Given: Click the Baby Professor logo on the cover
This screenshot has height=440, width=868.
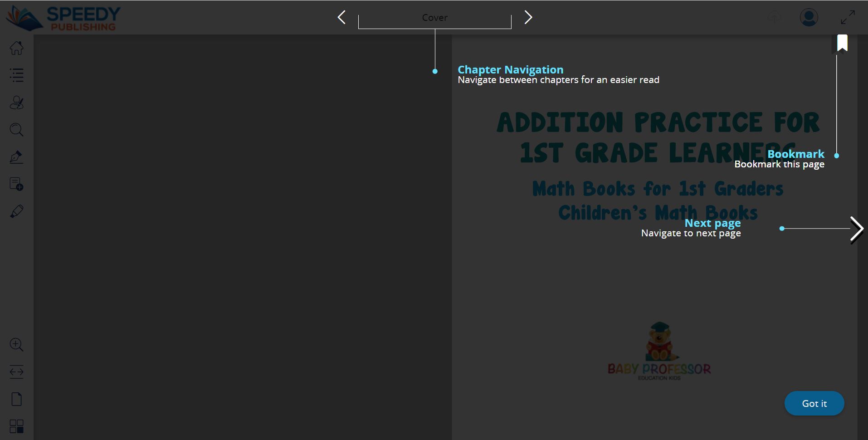Looking at the screenshot, I should (659, 352).
